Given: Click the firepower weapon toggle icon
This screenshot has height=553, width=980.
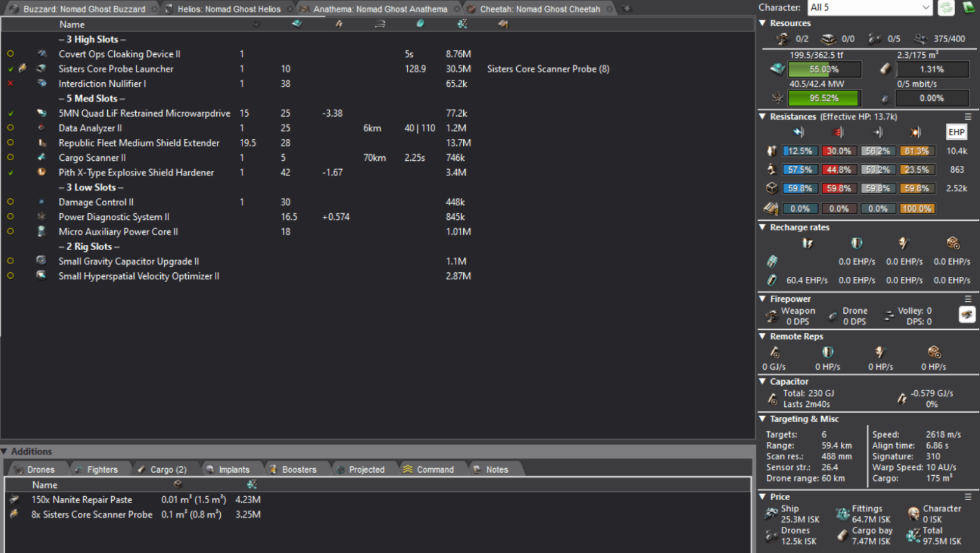Looking at the screenshot, I should point(967,314).
